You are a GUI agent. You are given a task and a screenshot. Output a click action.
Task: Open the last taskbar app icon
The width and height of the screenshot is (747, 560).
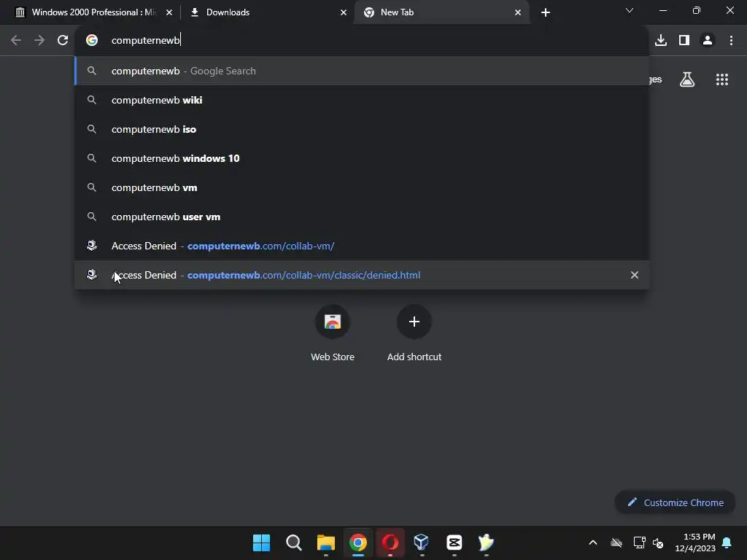[486, 542]
